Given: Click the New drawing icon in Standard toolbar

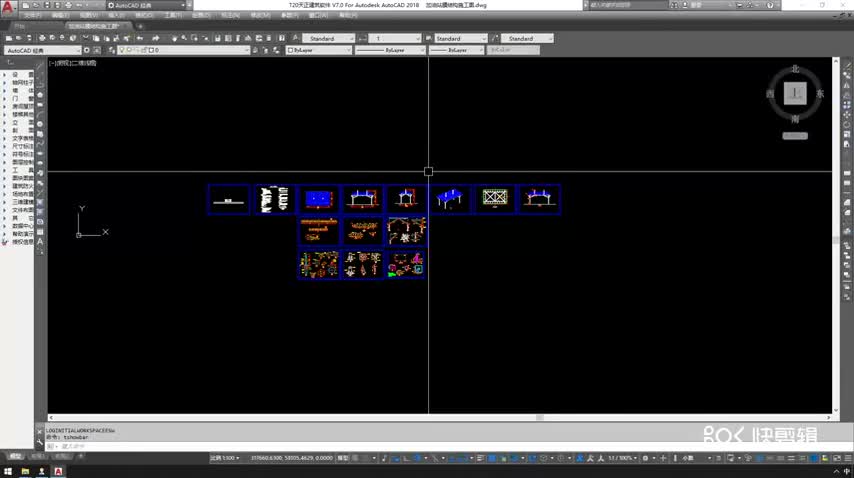Looking at the screenshot, I should tap(9, 39).
